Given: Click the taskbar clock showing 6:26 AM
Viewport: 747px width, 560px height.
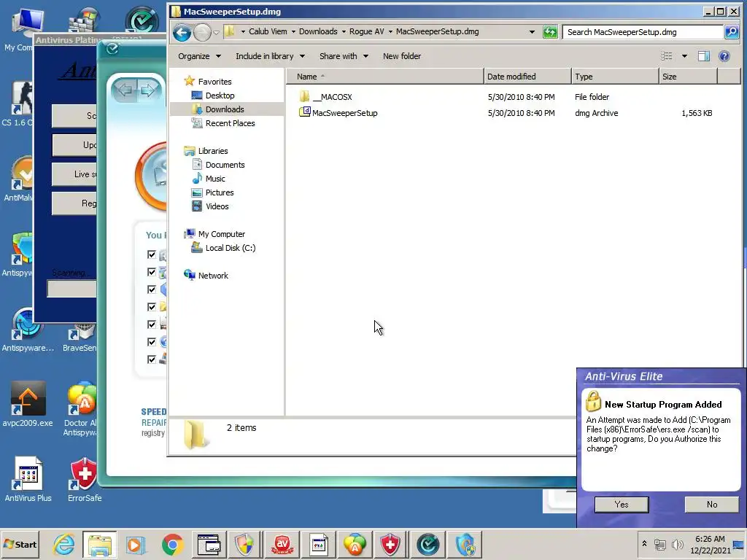Looking at the screenshot, I should pos(710,544).
